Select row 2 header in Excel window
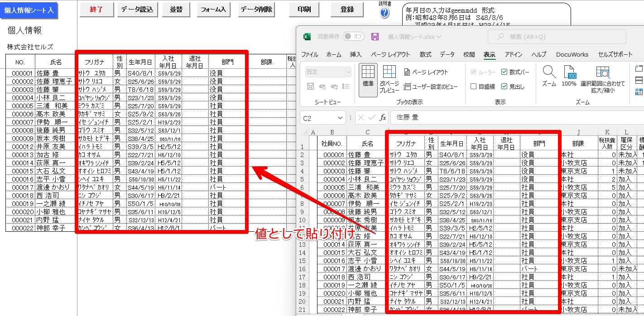 pos(302,155)
